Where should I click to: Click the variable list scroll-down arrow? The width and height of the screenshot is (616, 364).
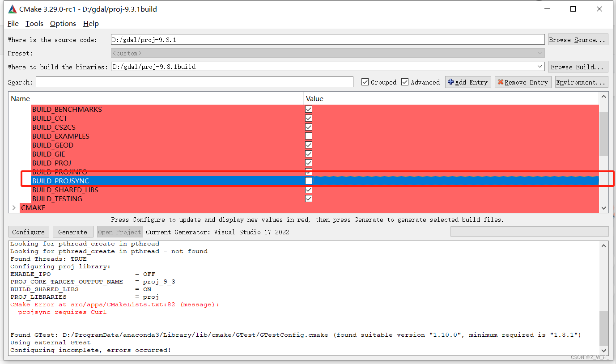(604, 208)
